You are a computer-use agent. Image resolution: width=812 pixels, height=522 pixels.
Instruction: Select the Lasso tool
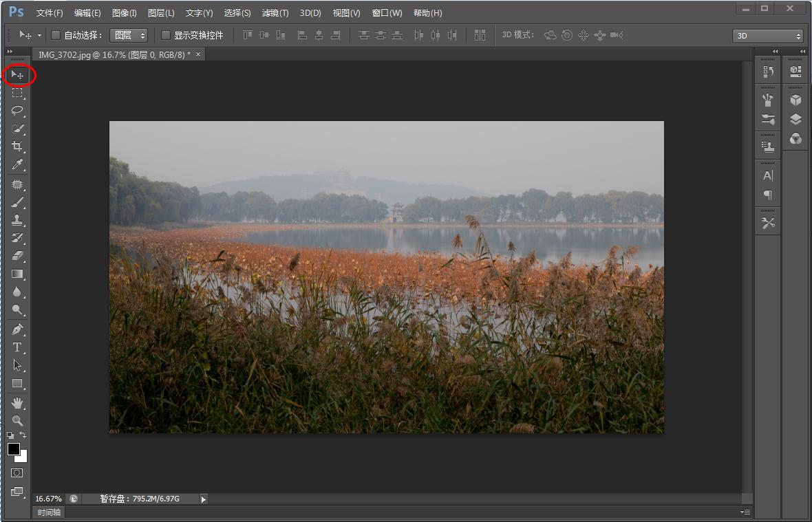tap(18, 110)
